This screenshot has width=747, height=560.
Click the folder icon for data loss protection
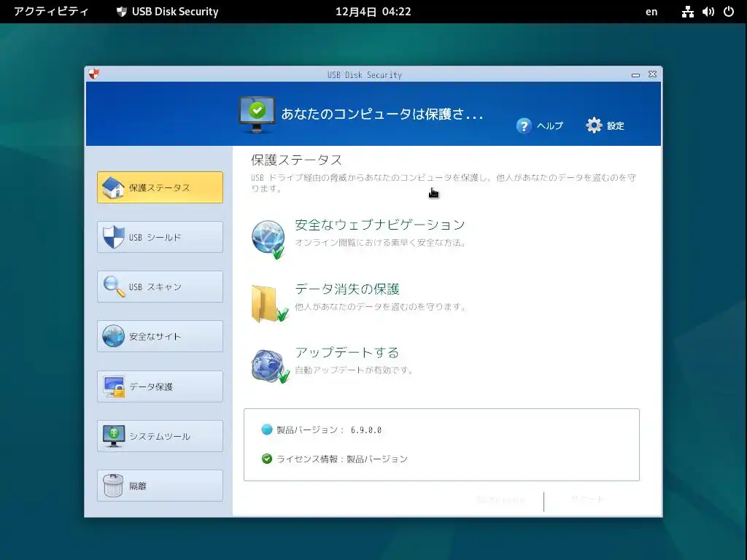click(269, 303)
